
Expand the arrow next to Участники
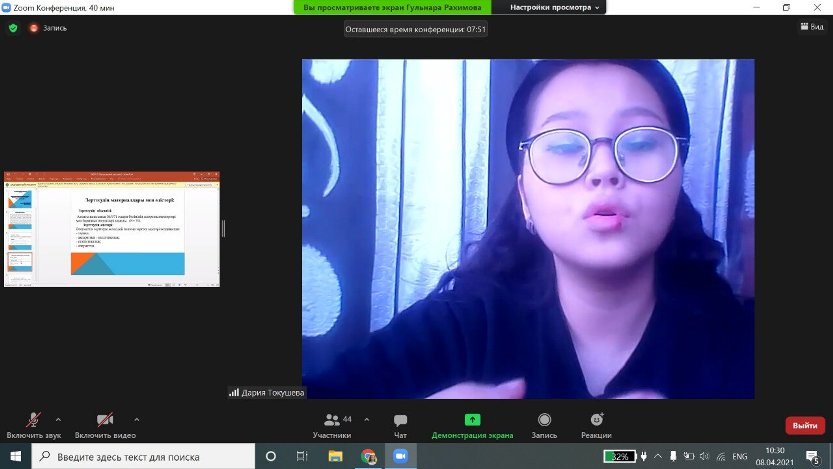point(366,419)
